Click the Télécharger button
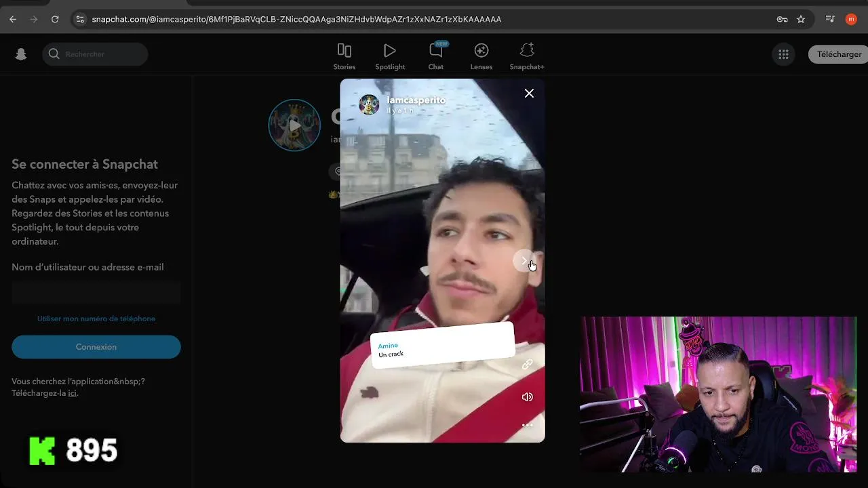Screen dimensions: 868x488 839,54
